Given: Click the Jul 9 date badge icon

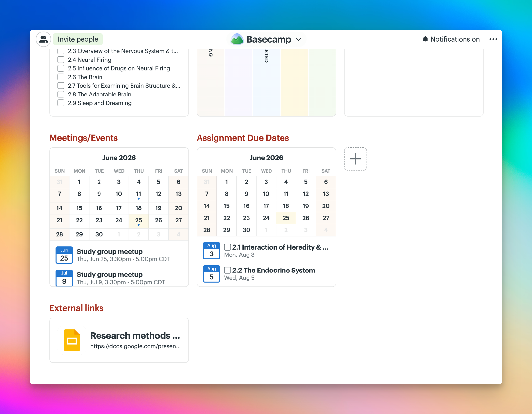Looking at the screenshot, I should pyautogui.click(x=64, y=278).
